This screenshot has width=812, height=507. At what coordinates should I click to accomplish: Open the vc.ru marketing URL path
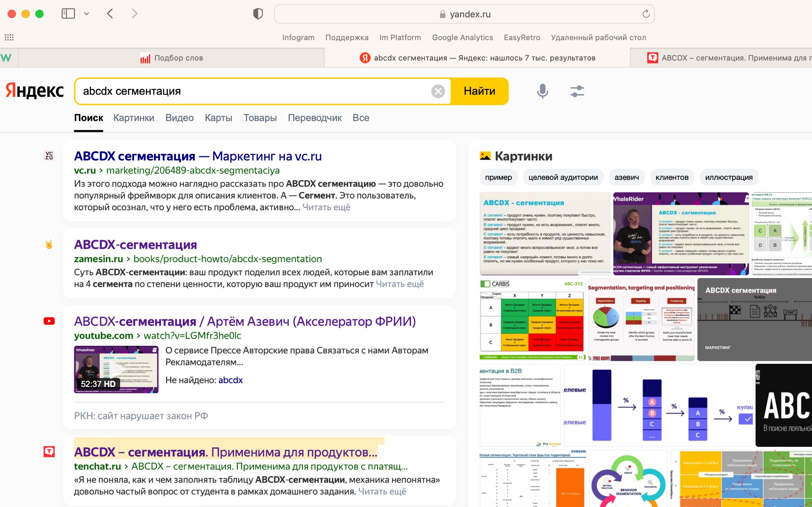click(x=193, y=170)
